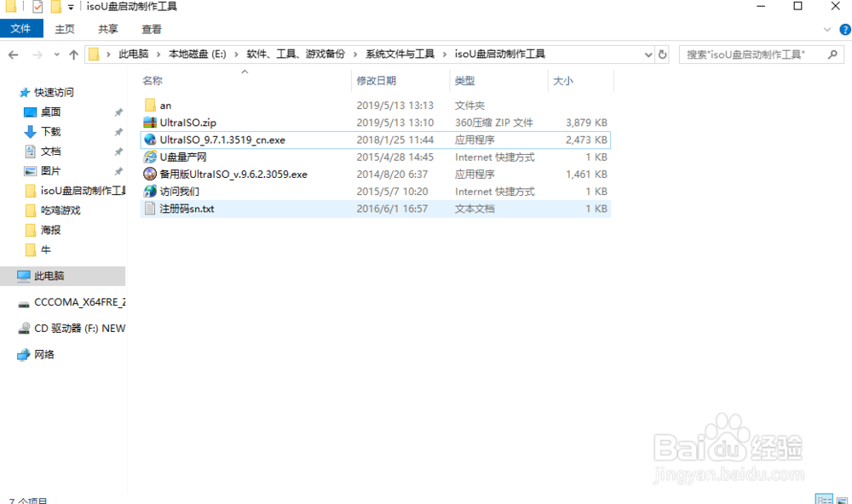Click the 访问我们 internet shortcut icon
Viewport: 852px width, 504px height.
pyautogui.click(x=150, y=192)
